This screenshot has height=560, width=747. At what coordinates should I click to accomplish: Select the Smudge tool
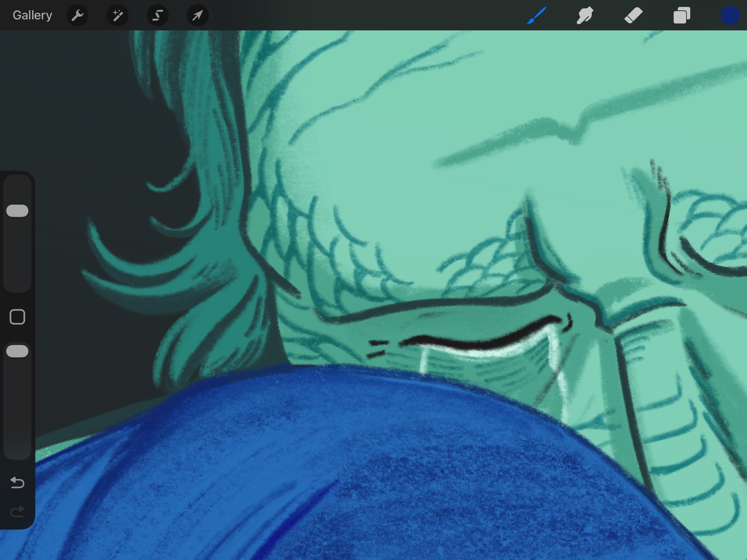pos(584,16)
